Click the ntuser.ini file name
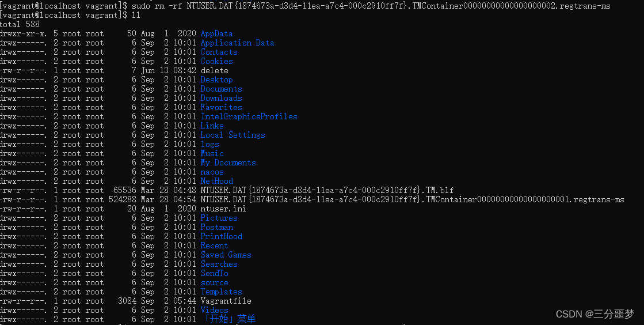644x325 pixels. point(223,209)
